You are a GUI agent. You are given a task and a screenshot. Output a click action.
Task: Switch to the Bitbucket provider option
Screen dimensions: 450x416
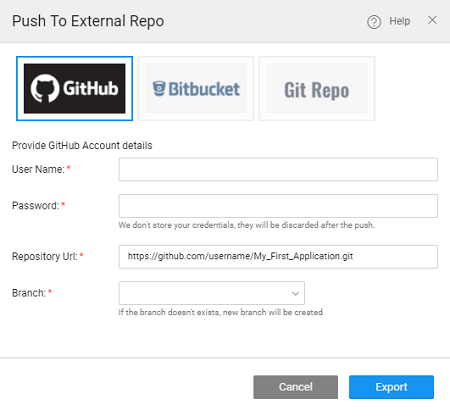(x=196, y=89)
